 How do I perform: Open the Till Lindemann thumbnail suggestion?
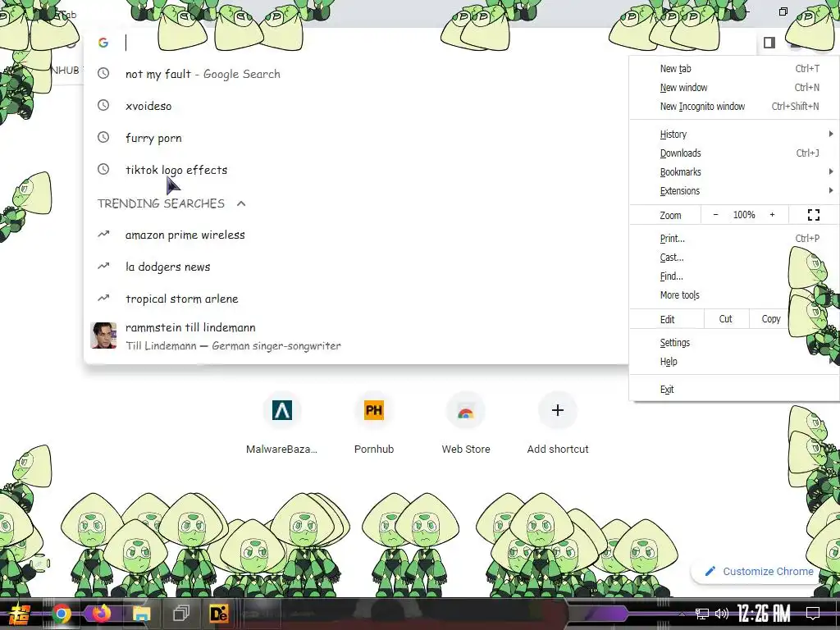pyautogui.click(x=103, y=336)
